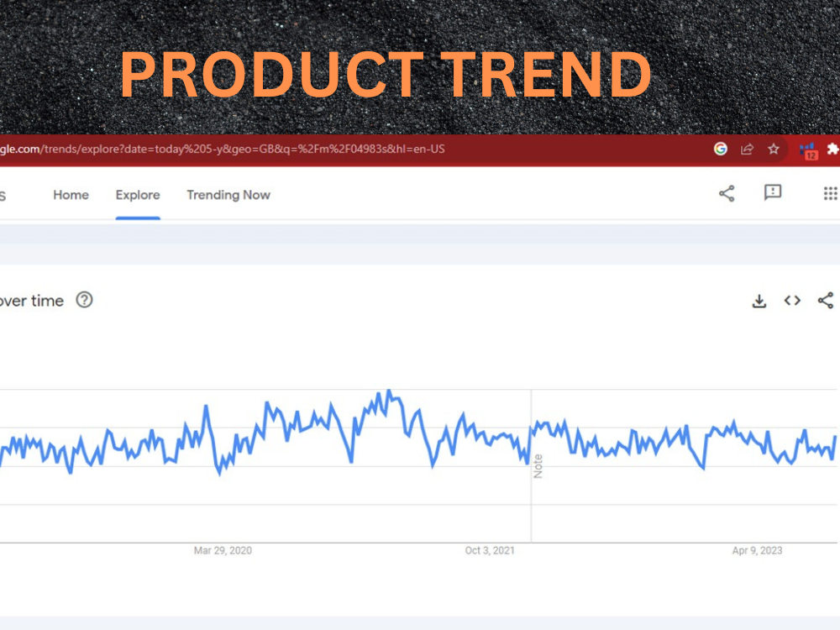Click the share icon in Trends header
This screenshot has width=840, height=630.
(727, 193)
